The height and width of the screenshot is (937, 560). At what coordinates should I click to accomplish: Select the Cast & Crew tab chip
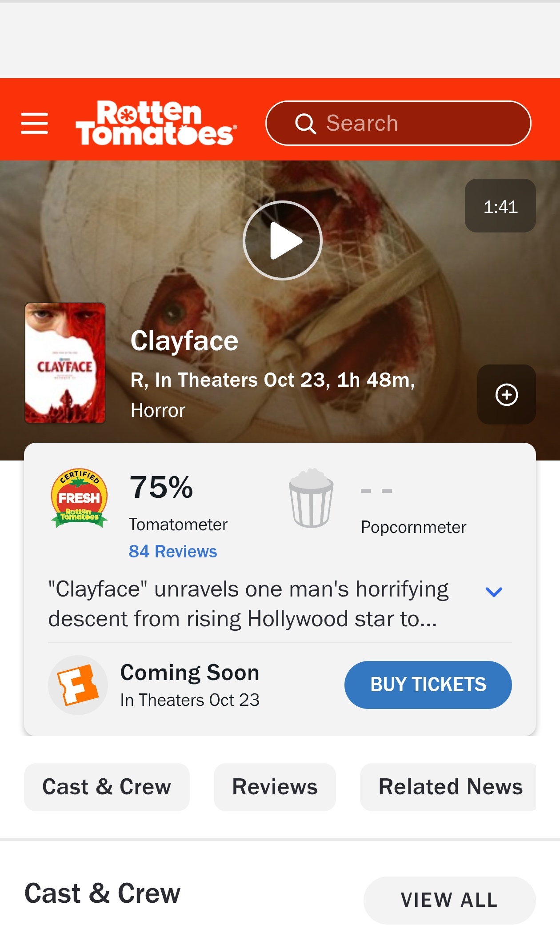click(107, 787)
